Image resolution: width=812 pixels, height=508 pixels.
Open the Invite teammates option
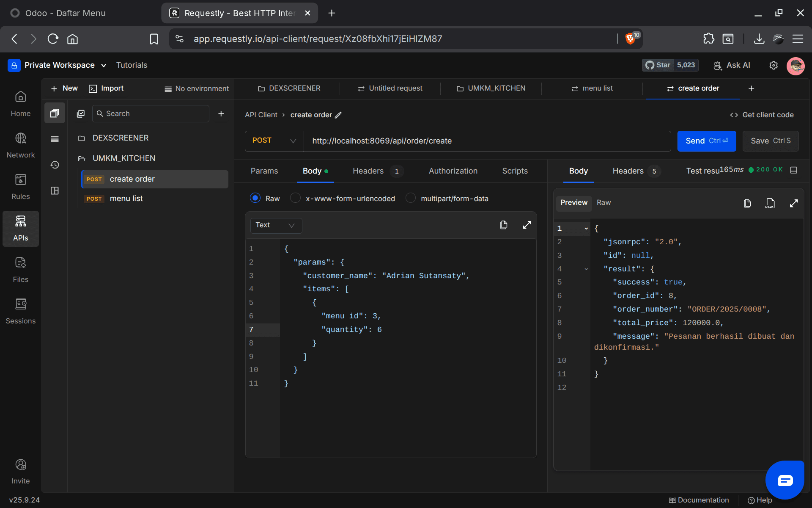[x=20, y=472]
